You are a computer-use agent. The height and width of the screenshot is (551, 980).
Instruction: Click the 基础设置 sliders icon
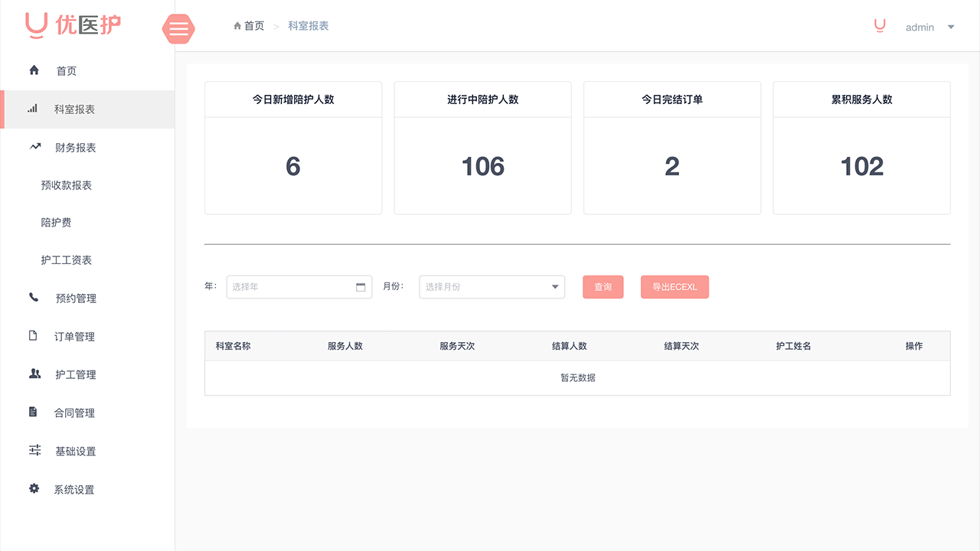(x=34, y=451)
